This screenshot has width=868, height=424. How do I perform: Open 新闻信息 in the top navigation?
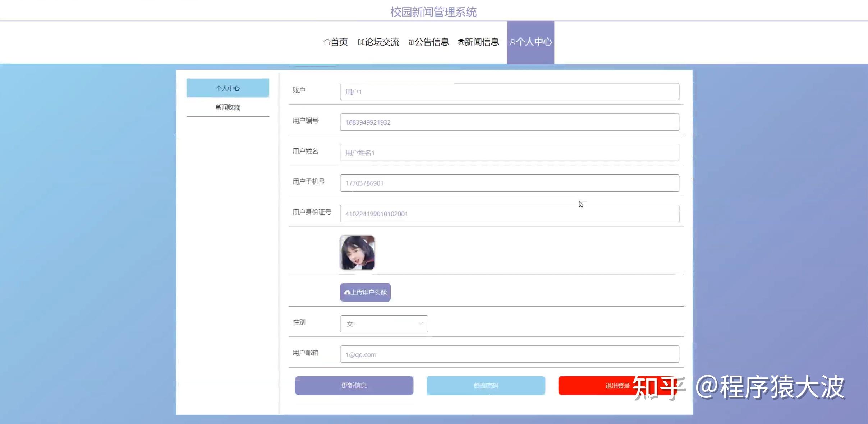click(481, 42)
